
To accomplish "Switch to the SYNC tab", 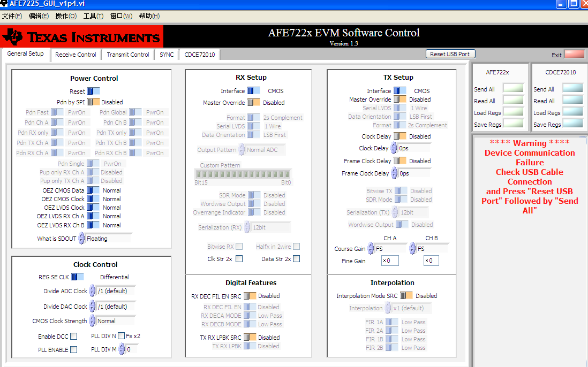I will coord(167,55).
